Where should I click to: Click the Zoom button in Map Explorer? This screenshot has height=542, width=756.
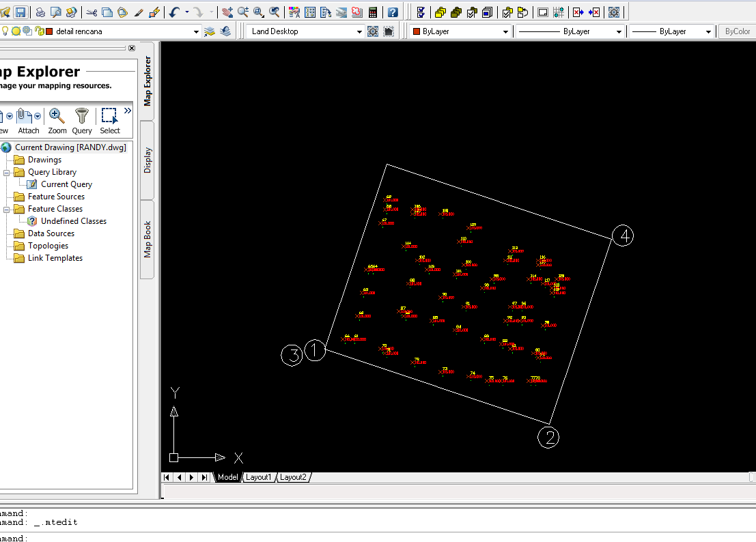point(57,122)
